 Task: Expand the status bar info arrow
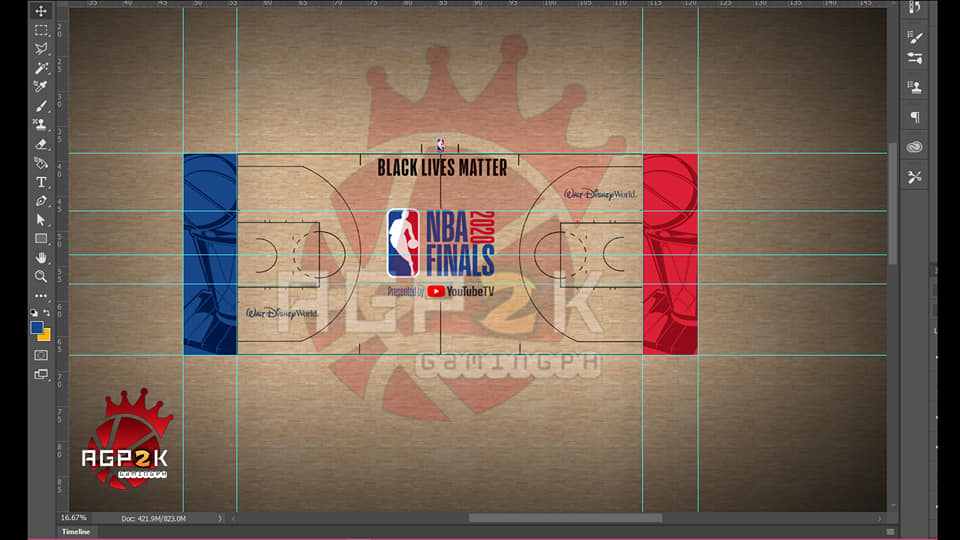[x=220, y=519]
